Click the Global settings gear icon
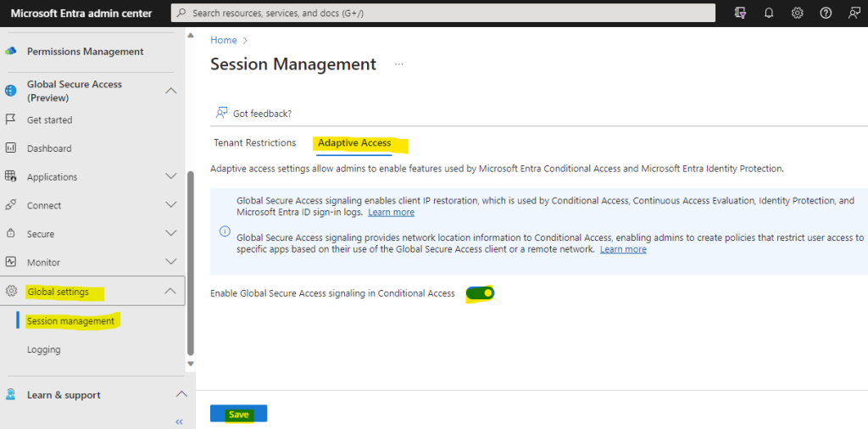Viewport: 868px width, 429px height. (10, 291)
